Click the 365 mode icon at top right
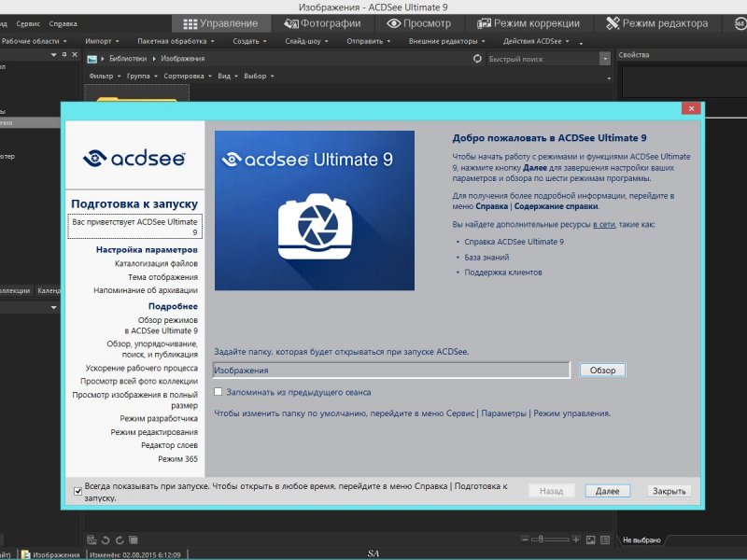Image resolution: width=747 pixels, height=560 pixels. pos(740,23)
